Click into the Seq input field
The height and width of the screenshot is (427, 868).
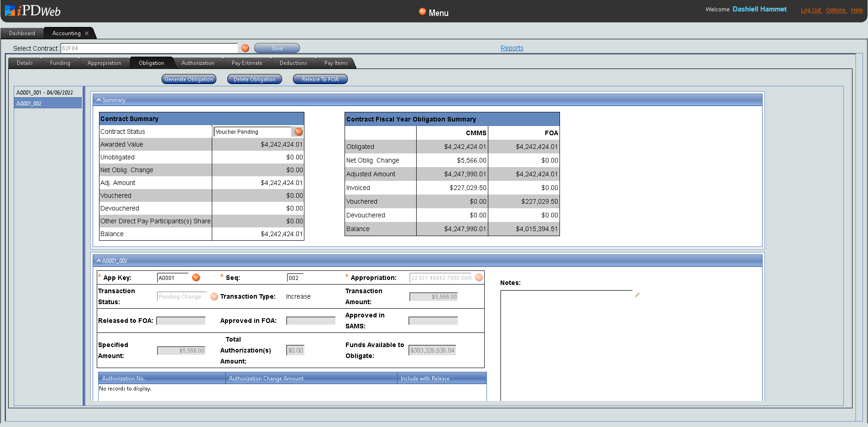(x=295, y=278)
